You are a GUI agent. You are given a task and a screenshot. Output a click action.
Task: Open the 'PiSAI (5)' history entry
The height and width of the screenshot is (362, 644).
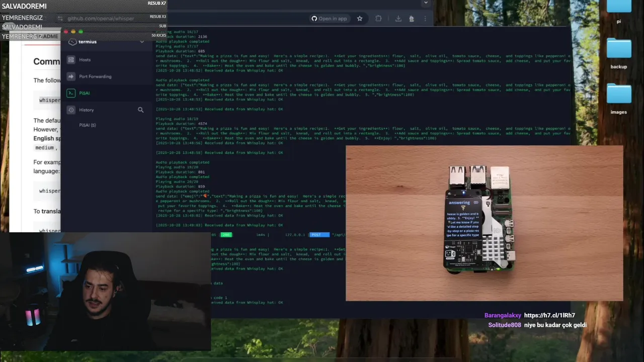click(87, 125)
